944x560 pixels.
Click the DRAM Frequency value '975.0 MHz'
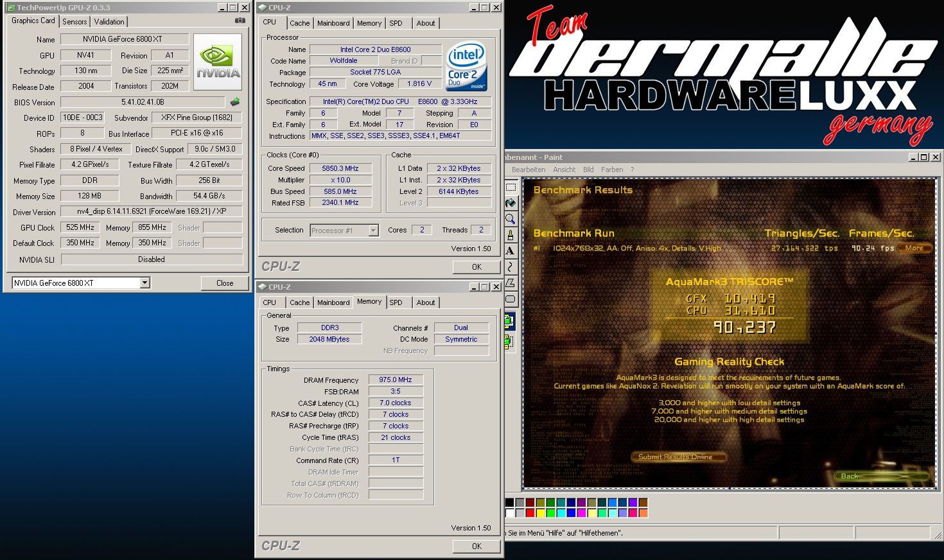[x=396, y=380]
